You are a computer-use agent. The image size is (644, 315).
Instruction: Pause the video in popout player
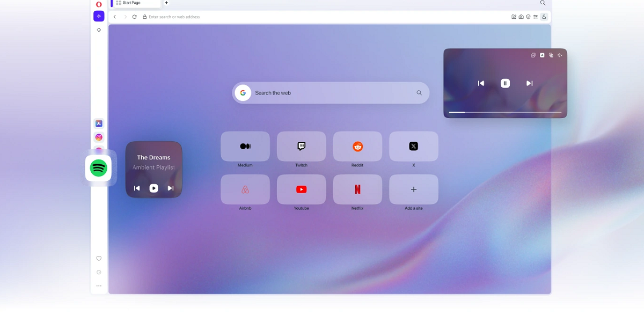505,83
